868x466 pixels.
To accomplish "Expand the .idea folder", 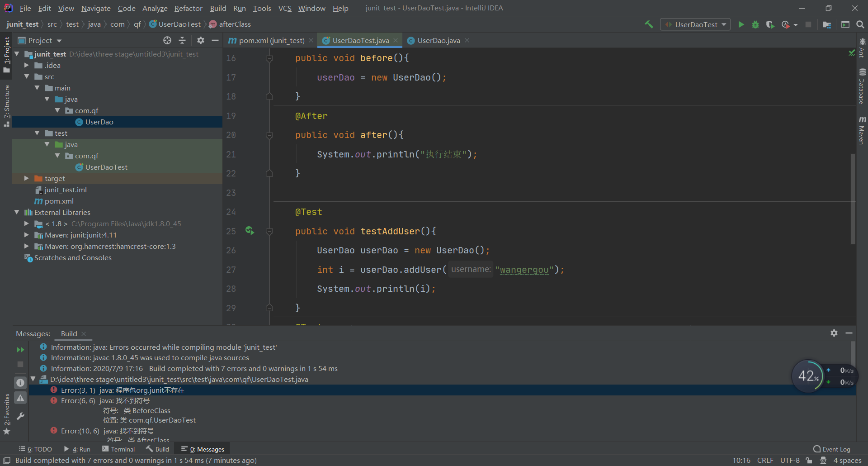I will click(x=27, y=65).
